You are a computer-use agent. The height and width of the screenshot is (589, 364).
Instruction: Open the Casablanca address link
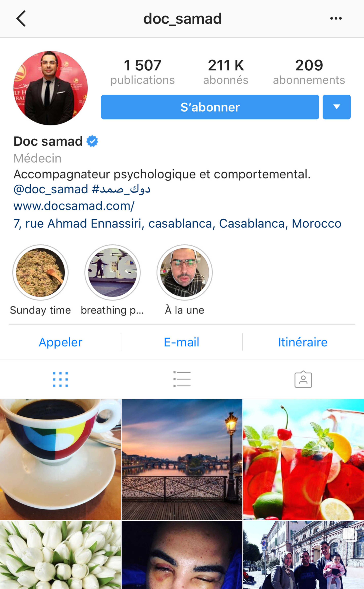coord(177,223)
